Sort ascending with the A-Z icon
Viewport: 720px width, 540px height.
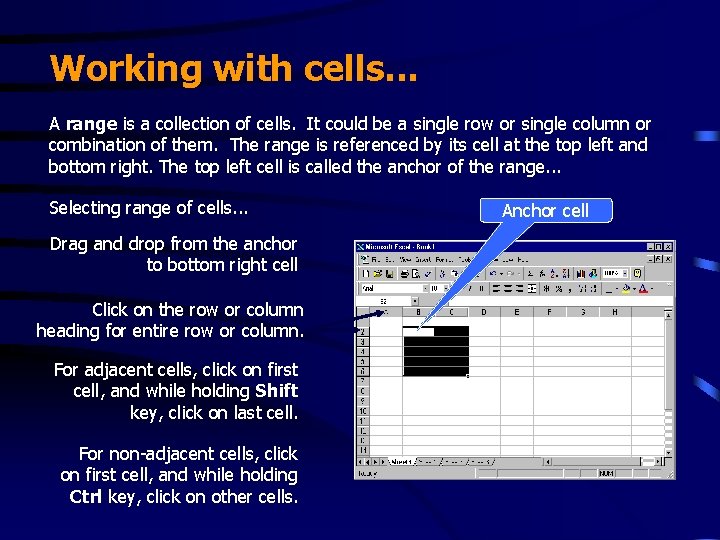(553, 274)
